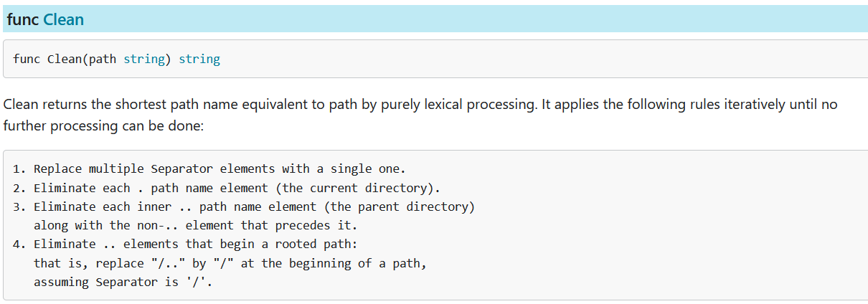The width and height of the screenshot is (868, 304).
Task: Click the "path" parameter name in the signature
Action: [x=103, y=60]
